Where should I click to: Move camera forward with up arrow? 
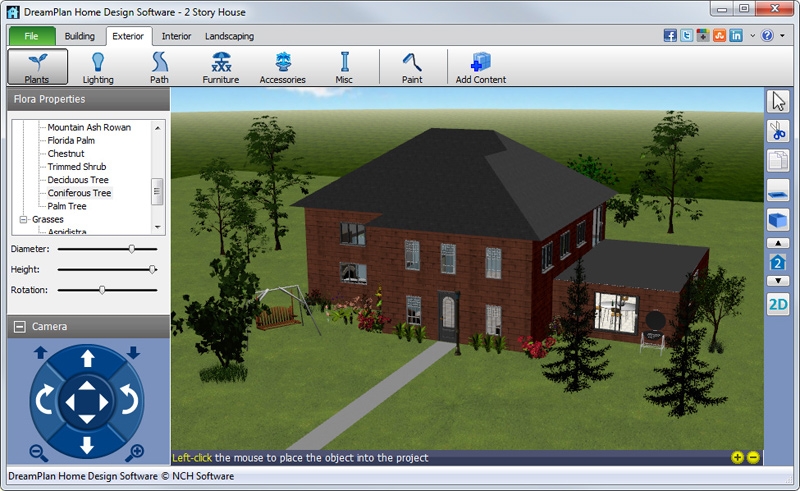pyautogui.click(x=87, y=358)
